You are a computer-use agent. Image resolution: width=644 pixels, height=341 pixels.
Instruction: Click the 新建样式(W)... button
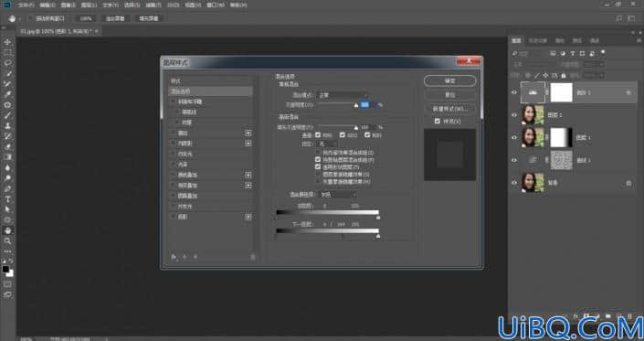pos(450,109)
